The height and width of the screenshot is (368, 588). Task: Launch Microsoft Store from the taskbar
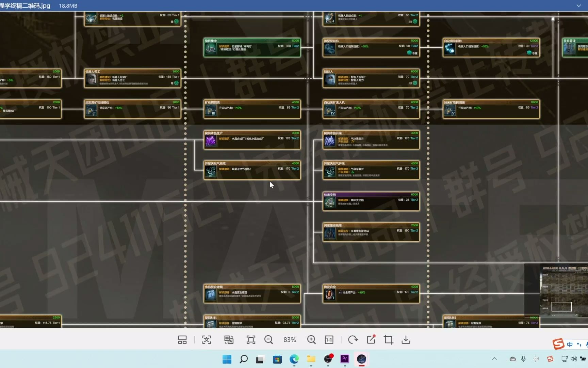coord(277,359)
